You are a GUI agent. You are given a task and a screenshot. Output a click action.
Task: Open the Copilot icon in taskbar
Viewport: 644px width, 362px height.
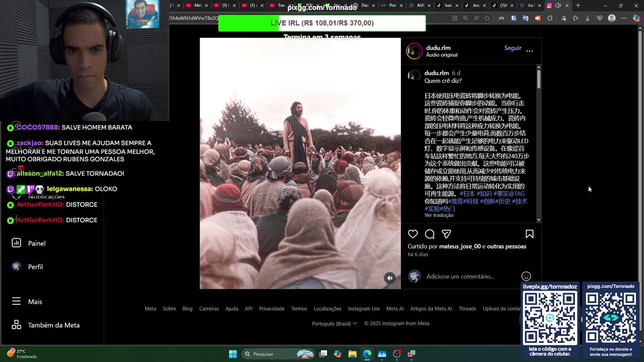pos(338,354)
